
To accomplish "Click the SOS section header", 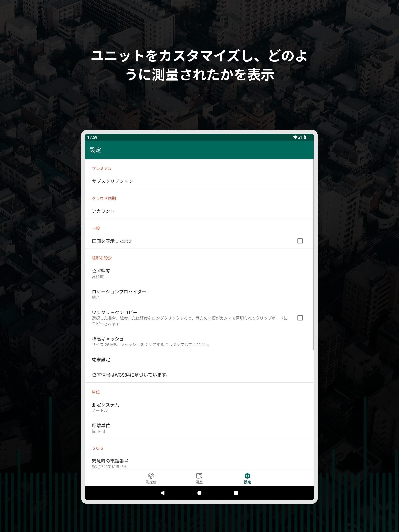I will 98,448.
